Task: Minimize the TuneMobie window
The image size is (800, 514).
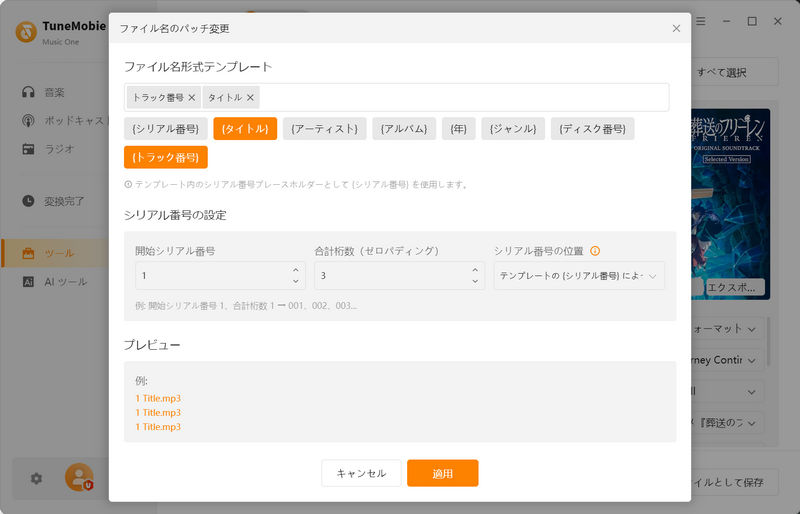Action: coord(727,21)
